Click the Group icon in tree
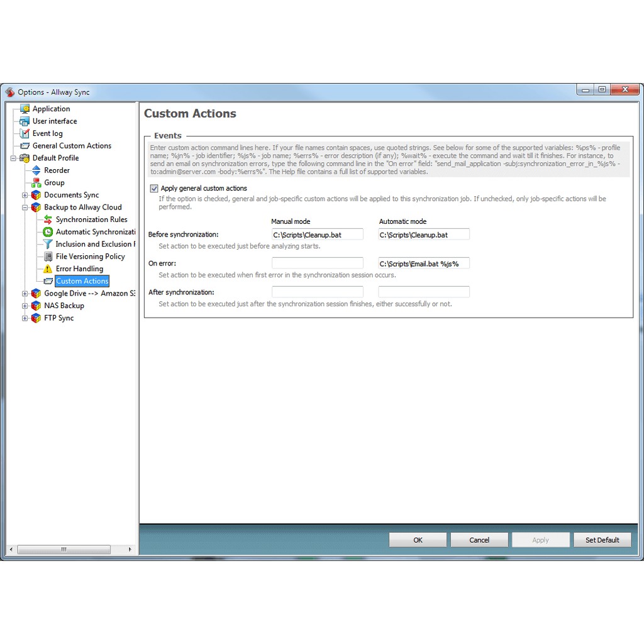644x644 pixels. coord(36,182)
